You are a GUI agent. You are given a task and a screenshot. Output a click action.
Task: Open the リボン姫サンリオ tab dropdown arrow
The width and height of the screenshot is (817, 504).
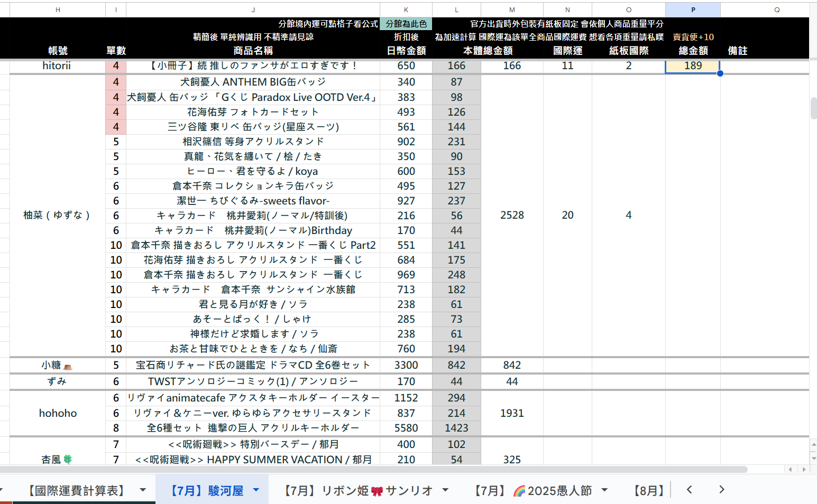pyautogui.click(x=445, y=490)
